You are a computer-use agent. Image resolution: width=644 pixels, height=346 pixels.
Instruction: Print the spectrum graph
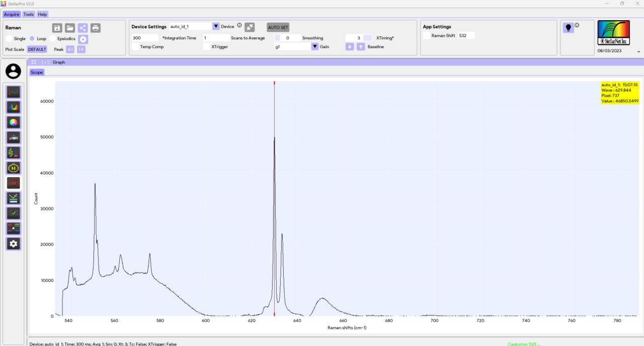click(x=95, y=28)
